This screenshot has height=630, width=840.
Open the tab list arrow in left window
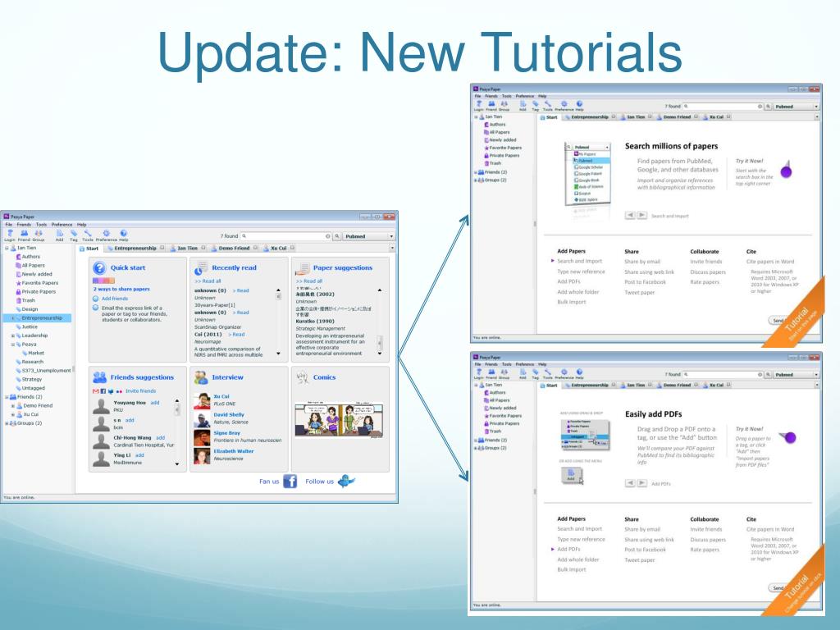[x=392, y=248]
